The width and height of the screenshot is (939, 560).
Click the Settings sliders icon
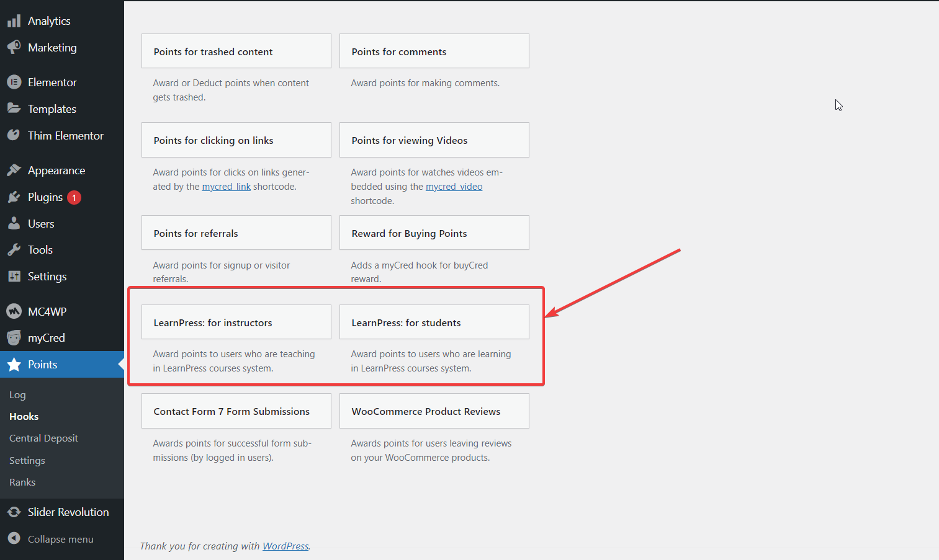(14, 277)
